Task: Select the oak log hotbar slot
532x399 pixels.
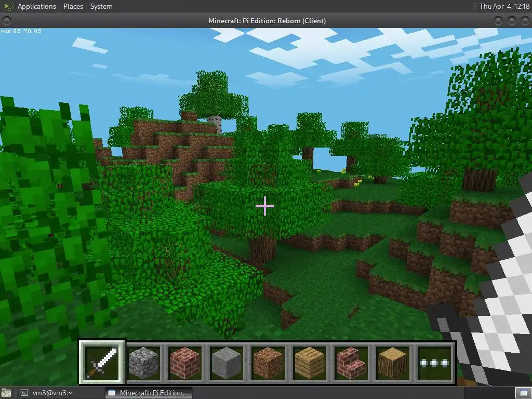Action: 392,362
